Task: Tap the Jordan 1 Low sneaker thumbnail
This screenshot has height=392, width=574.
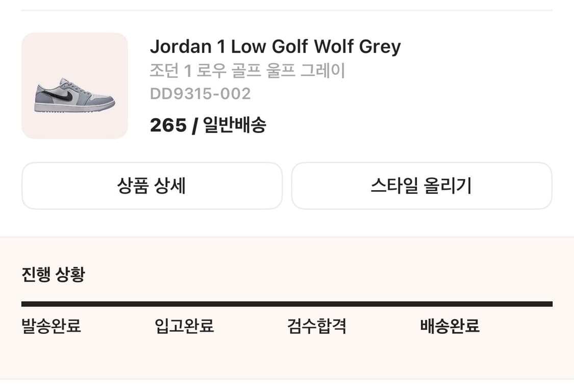Action: click(74, 95)
